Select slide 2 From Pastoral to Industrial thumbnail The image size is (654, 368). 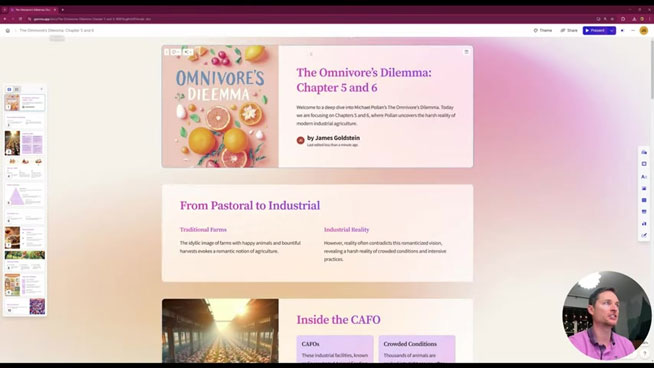[x=25, y=121]
